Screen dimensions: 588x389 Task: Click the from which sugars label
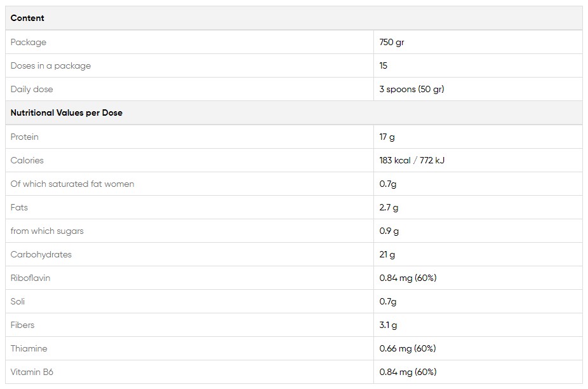tap(47, 231)
